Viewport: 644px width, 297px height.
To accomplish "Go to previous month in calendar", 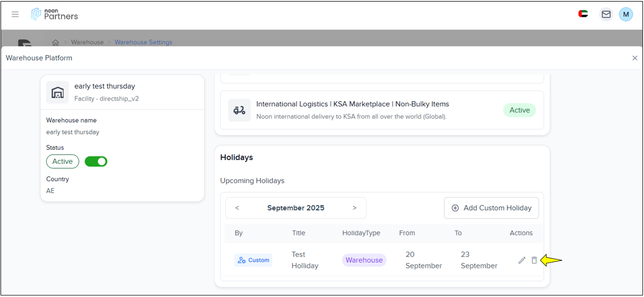I will (237, 208).
